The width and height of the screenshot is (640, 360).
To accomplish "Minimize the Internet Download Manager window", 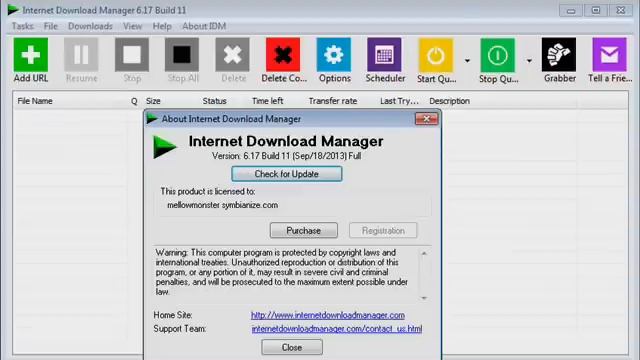I will (571, 10).
